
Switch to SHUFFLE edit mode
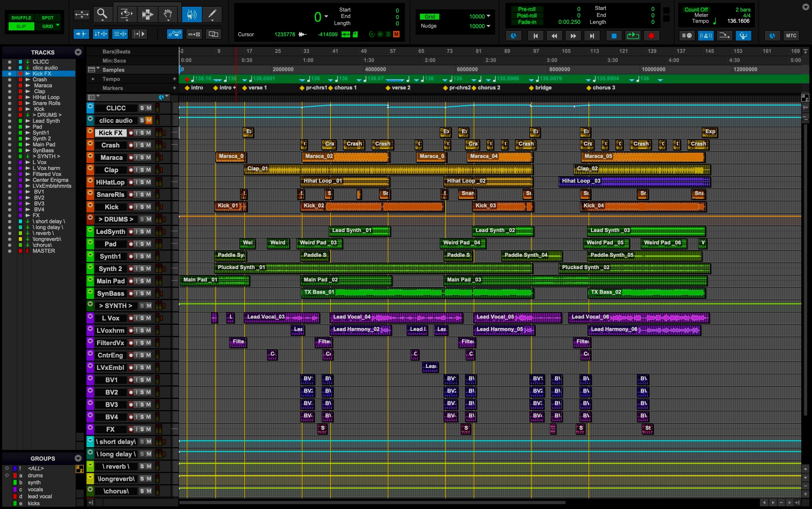coord(21,17)
